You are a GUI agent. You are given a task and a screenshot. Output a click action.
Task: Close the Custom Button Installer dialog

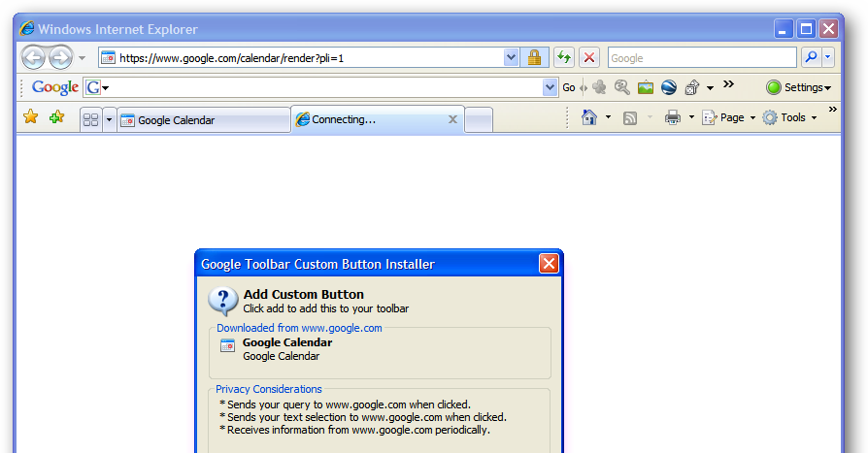[x=549, y=264]
